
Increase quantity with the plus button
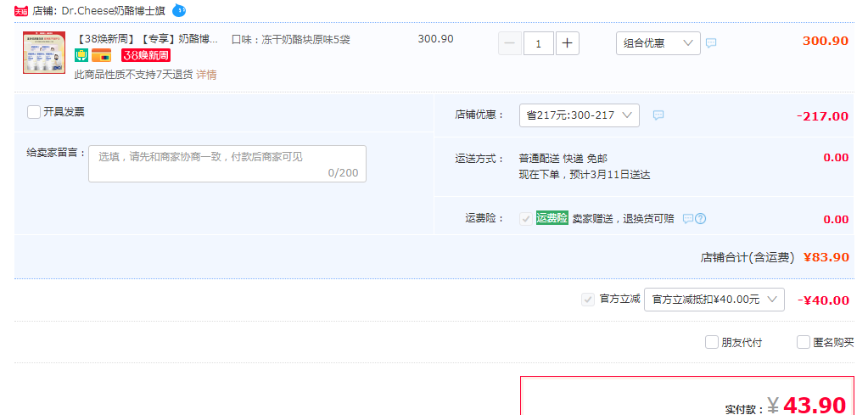[x=568, y=43]
